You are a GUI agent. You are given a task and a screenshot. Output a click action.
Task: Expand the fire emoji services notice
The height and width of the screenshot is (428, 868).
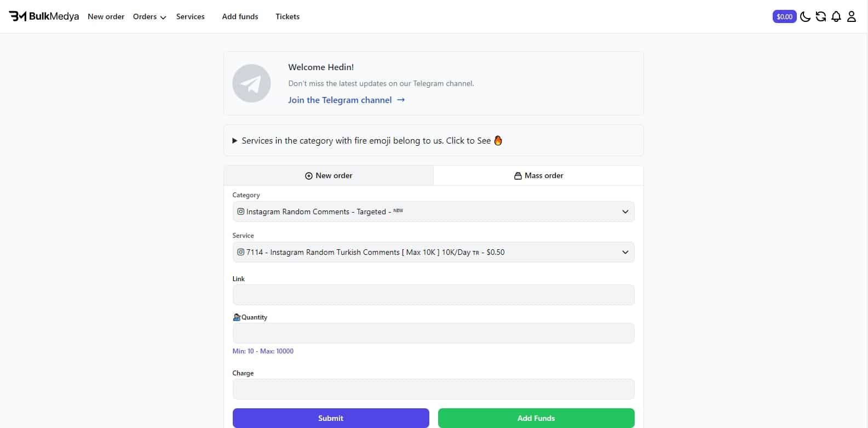tap(367, 141)
